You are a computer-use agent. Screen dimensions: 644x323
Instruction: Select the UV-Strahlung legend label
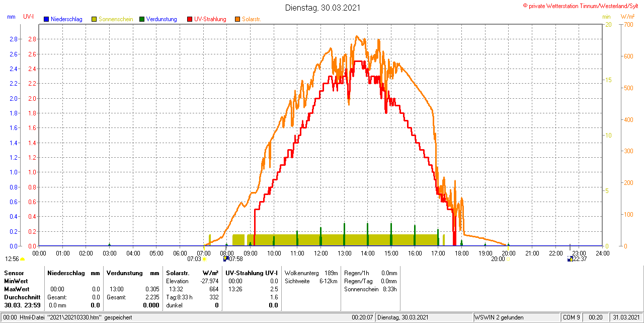pyautogui.click(x=210, y=19)
